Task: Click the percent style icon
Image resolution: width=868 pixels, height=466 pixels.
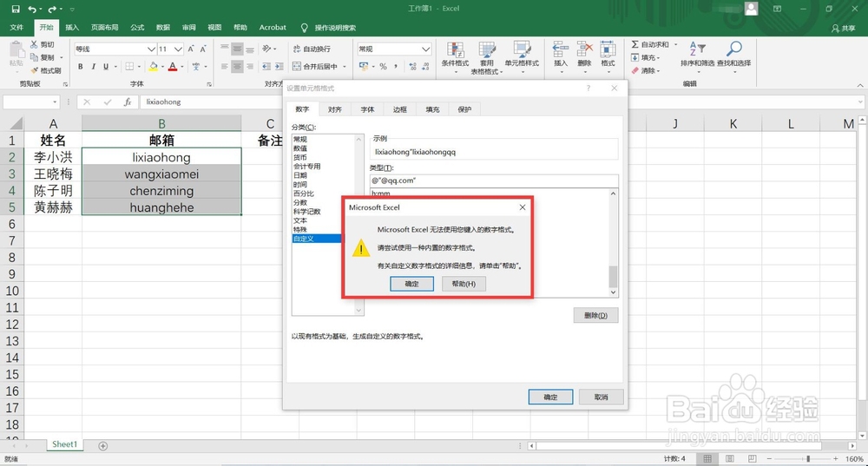Action: 383,67
